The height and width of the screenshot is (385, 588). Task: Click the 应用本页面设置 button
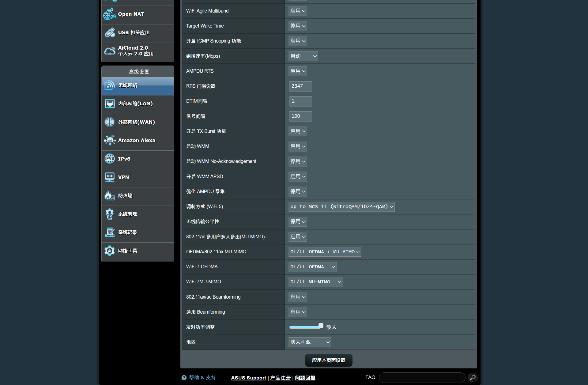[328, 360]
